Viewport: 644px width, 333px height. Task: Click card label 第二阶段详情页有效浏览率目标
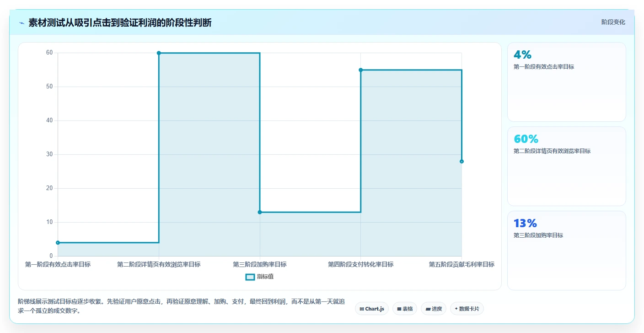[552, 151]
